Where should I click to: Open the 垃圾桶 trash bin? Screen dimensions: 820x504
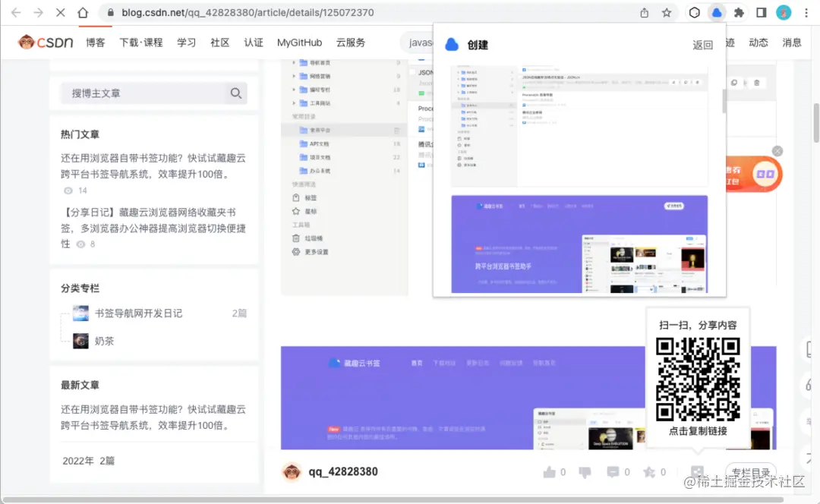[295, 237]
